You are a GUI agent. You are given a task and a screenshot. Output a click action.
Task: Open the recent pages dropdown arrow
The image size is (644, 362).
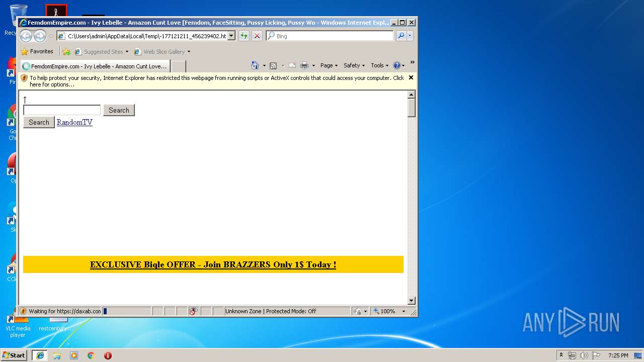click(x=51, y=36)
